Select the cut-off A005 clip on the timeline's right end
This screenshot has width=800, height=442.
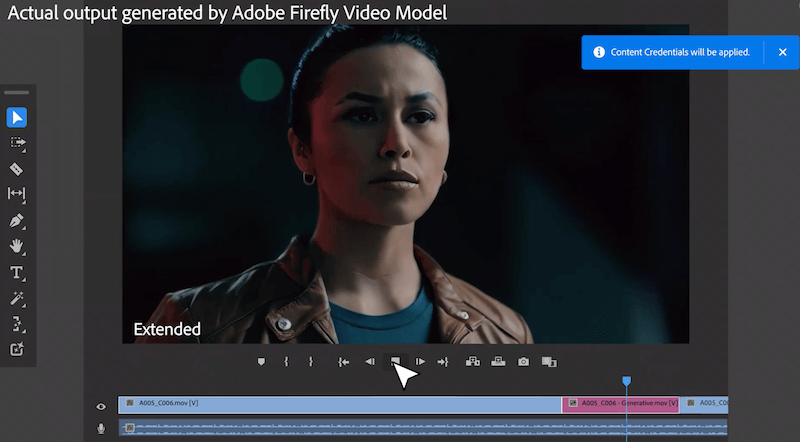[x=705, y=405]
